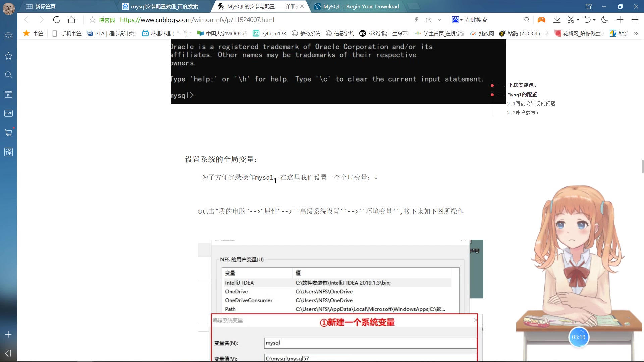Viewport: 644px width, 362px height.
Task: Open search from the left sidebar
Action: pos(8,75)
